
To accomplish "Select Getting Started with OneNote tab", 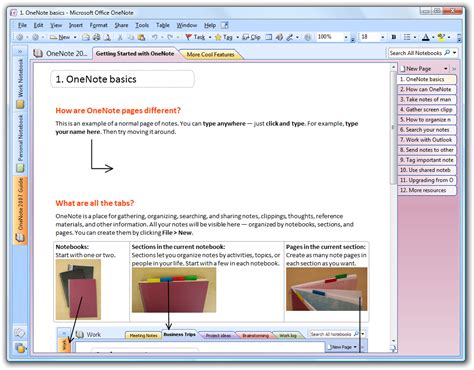I will (135, 53).
